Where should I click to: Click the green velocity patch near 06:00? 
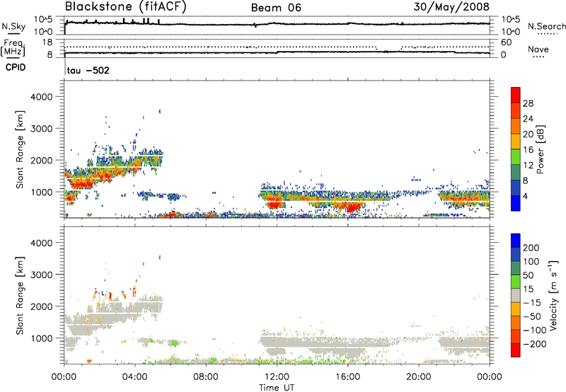click(x=175, y=342)
